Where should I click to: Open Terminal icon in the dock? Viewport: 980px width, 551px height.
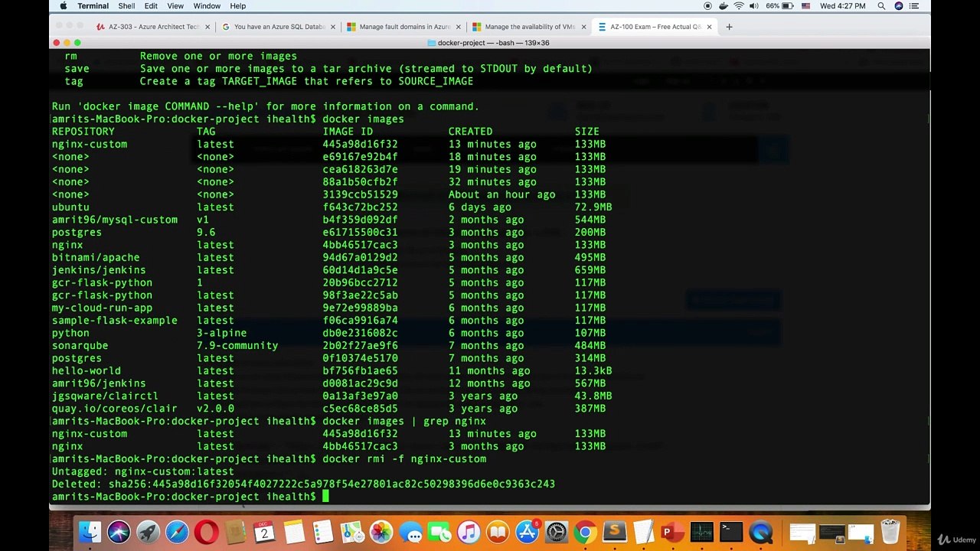[x=731, y=532]
